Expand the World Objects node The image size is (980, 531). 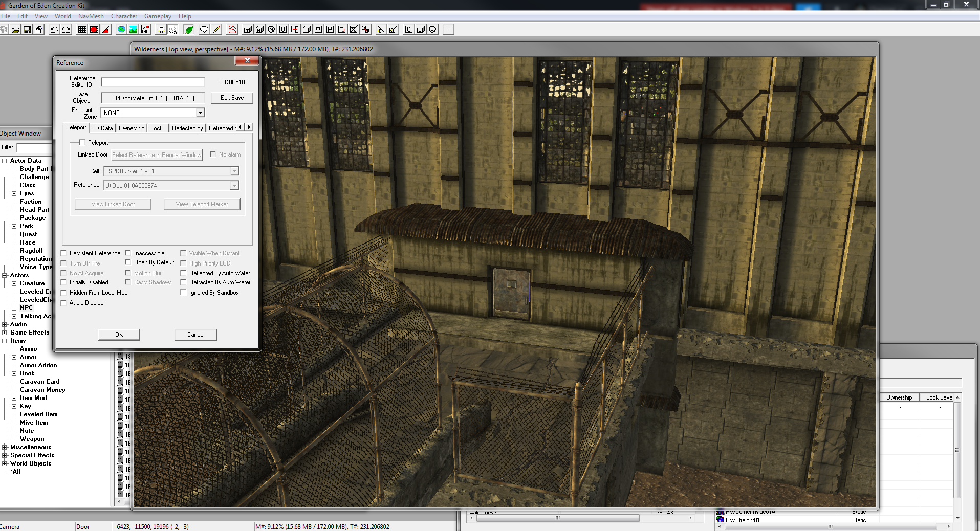(4, 463)
